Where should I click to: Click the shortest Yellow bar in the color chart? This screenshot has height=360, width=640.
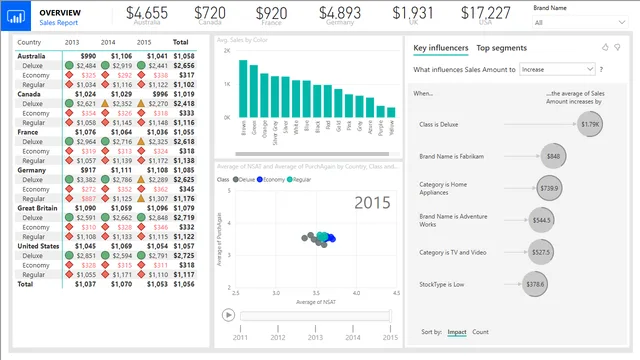tap(391, 113)
